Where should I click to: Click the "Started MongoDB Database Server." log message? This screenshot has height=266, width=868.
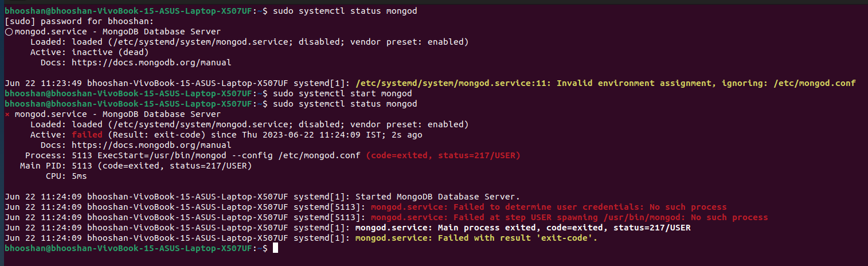(437, 197)
